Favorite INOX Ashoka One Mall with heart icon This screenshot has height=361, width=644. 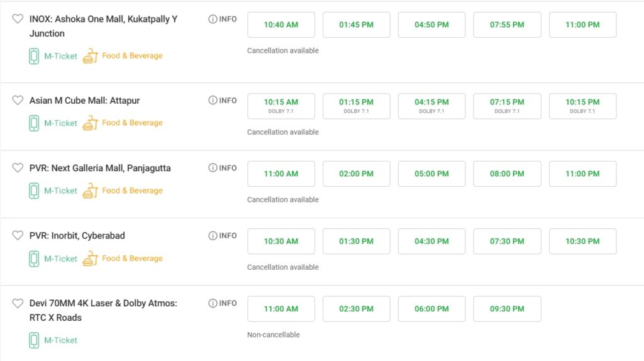click(x=18, y=19)
